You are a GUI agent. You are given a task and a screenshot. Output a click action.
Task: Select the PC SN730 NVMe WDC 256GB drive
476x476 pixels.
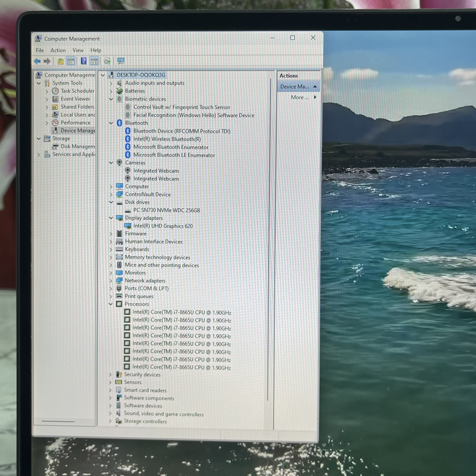167,210
